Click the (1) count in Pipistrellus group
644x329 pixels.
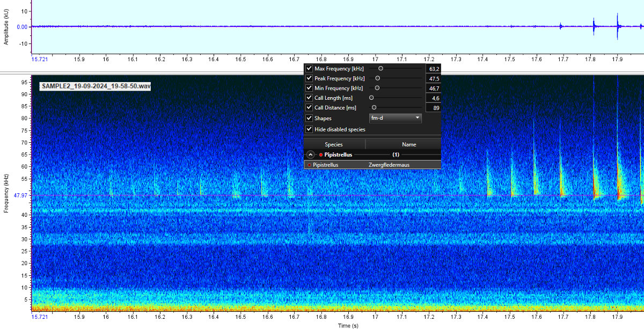(396, 155)
